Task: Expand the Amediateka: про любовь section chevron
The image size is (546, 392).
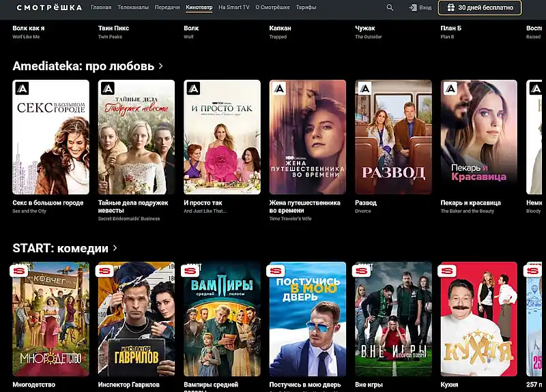Action: pos(161,65)
